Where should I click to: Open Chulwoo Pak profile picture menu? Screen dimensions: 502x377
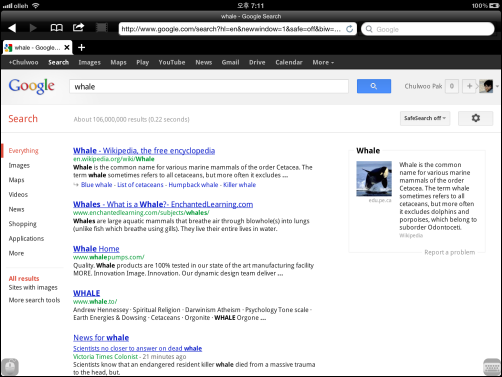point(486,86)
